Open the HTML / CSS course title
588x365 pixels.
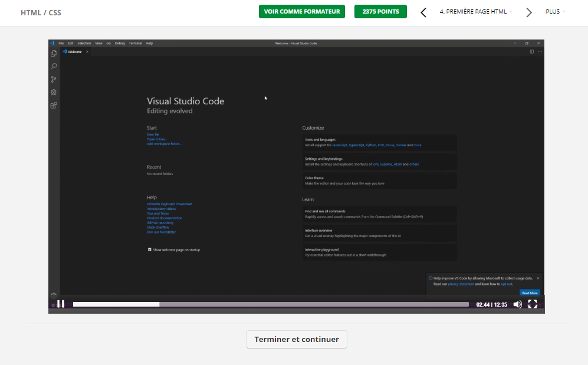pyautogui.click(x=41, y=13)
